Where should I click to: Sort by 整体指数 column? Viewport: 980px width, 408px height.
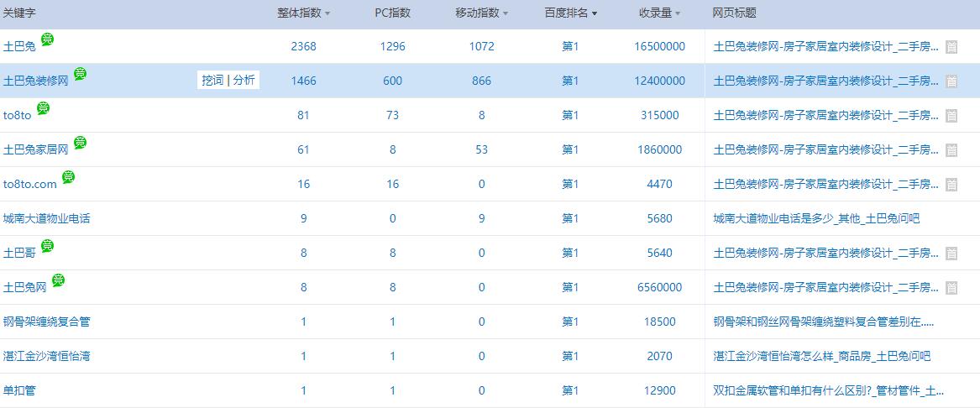304,13
